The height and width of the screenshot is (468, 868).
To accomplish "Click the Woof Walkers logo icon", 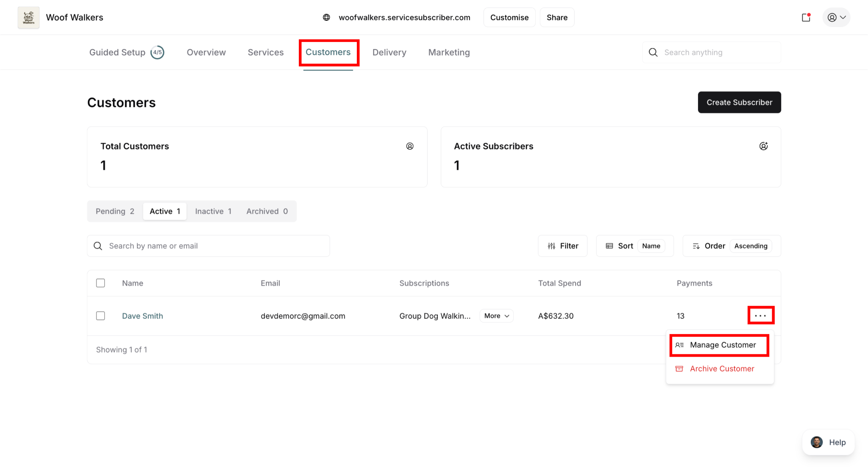I will point(28,17).
